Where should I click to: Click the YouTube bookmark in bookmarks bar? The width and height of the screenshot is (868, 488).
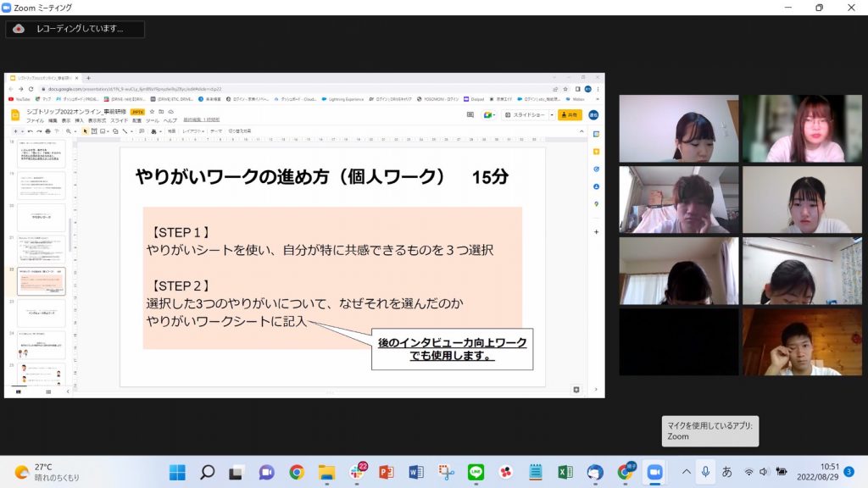point(20,100)
